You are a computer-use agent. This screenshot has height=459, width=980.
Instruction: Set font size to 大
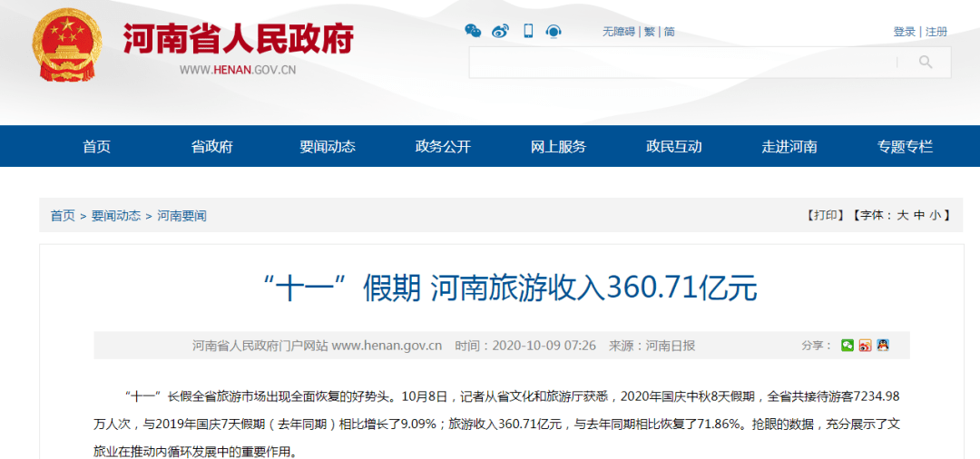(903, 216)
